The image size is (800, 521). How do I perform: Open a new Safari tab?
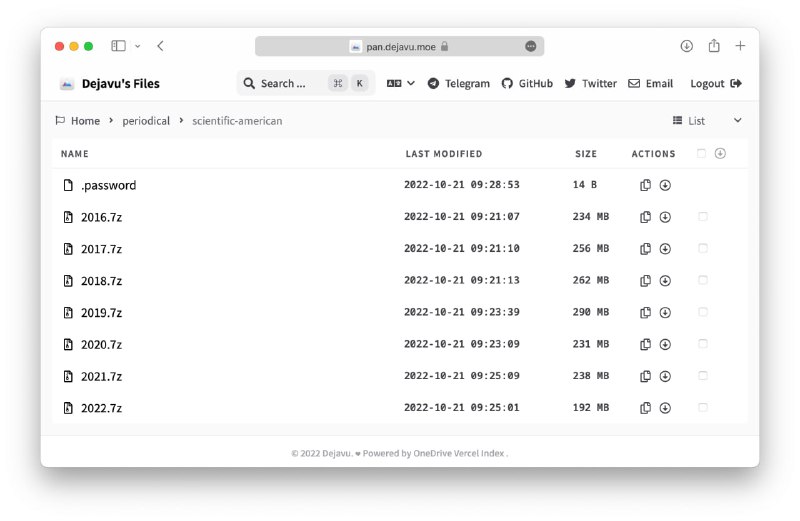pyautogui.click(x=740, y=46)
